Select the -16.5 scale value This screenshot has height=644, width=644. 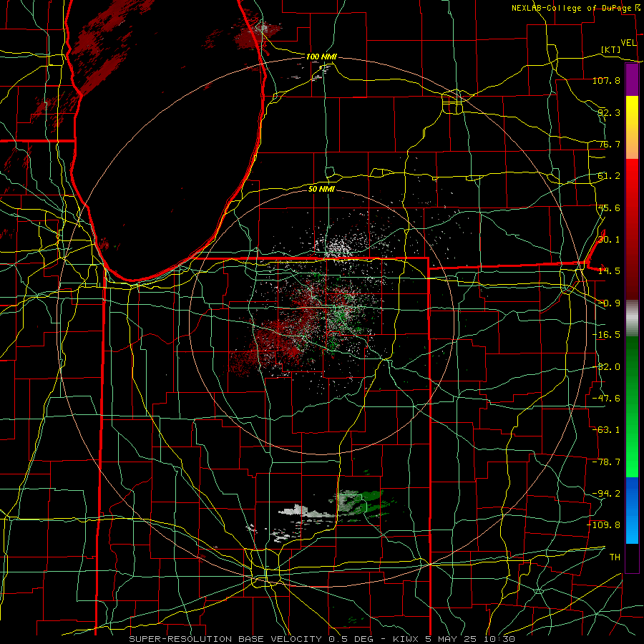[x=606, y=335]
